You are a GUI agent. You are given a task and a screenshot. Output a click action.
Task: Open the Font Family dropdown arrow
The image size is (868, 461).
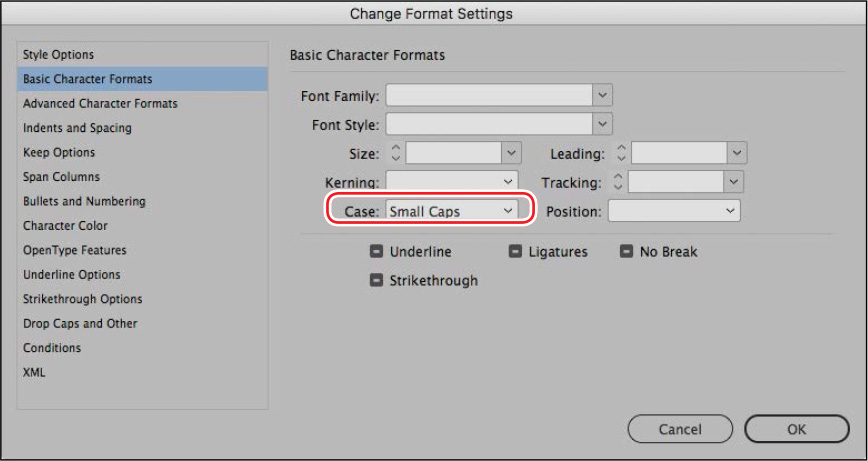[603, 95]
